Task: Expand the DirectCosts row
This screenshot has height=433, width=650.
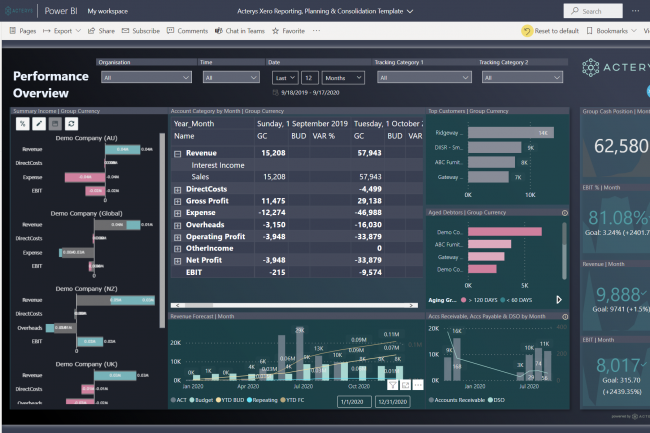Action: point(177,190)
